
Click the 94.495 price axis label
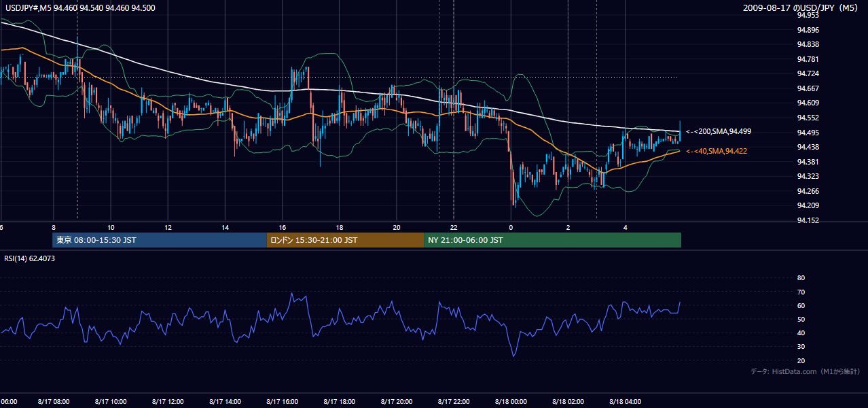coord(808,132)
